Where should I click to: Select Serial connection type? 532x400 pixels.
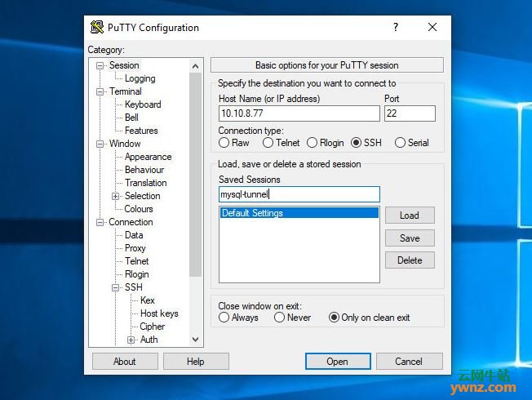click(x=400, y=143)
